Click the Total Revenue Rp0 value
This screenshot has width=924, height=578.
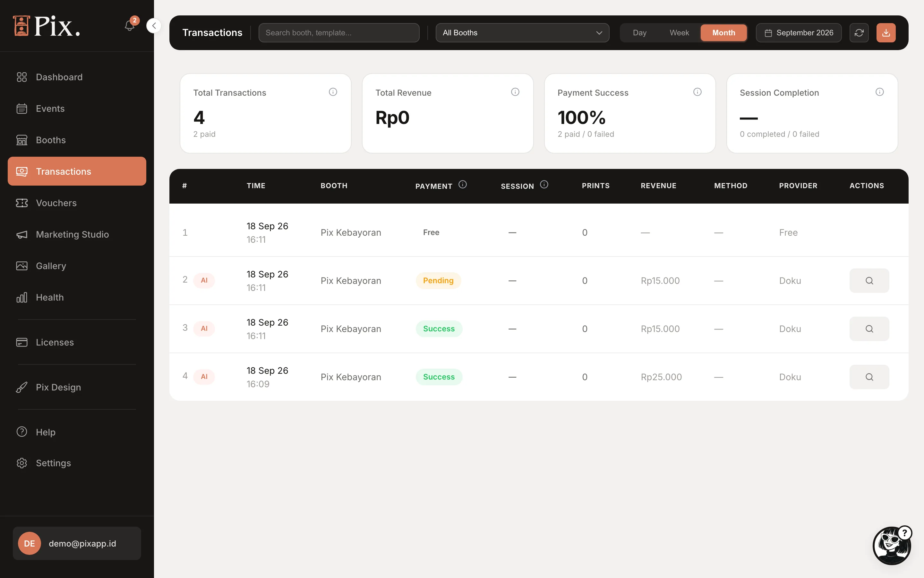[392, 118]
